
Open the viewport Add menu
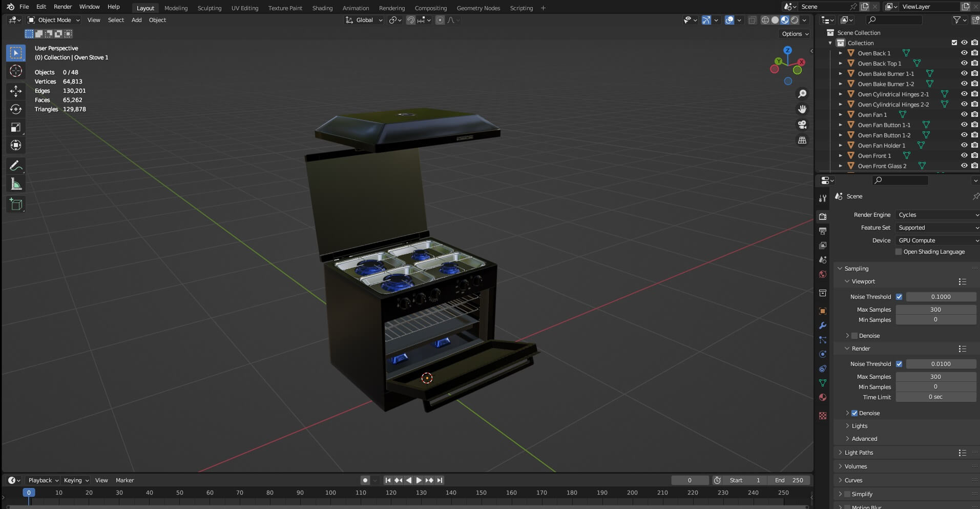tap(136, 20)
